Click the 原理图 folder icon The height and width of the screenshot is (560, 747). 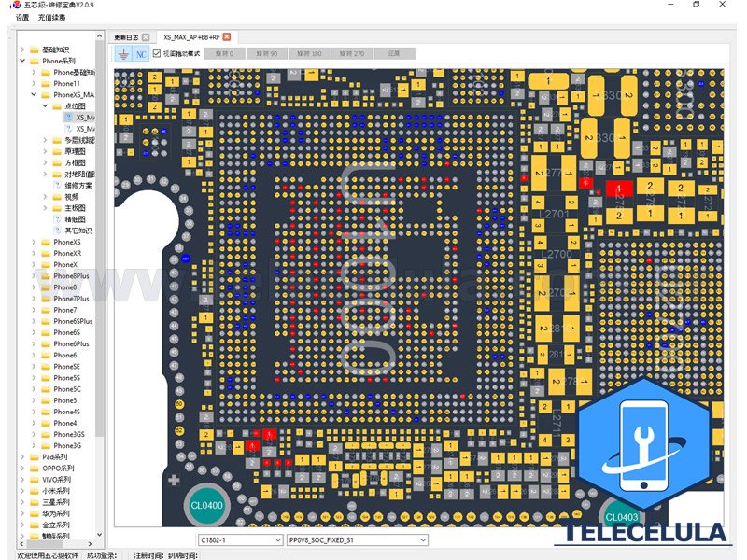tap(57, 151)
